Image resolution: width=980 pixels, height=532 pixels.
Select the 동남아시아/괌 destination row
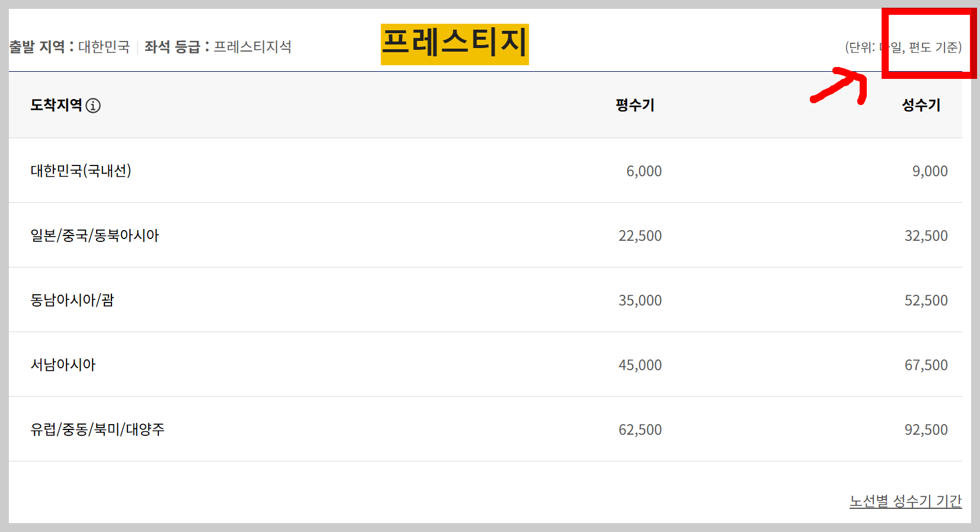point(486,300)
